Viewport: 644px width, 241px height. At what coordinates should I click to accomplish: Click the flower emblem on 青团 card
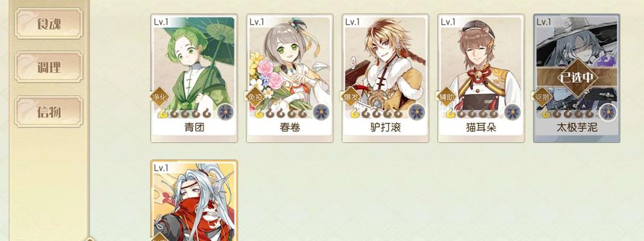pos(225,112)
